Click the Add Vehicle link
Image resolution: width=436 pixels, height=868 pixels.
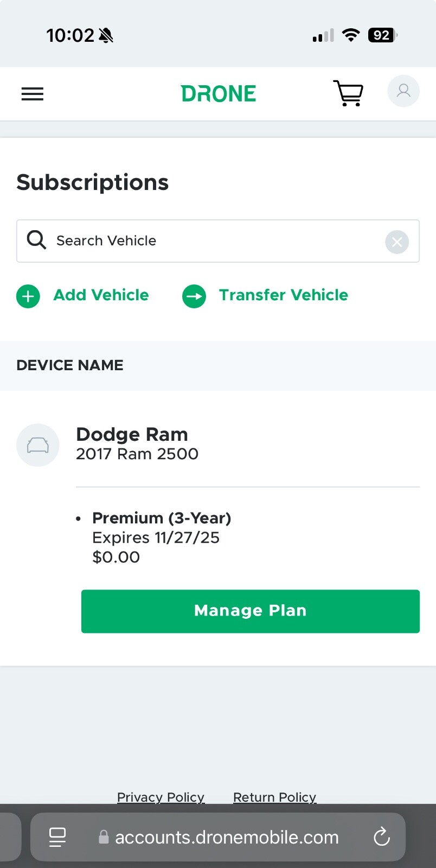click(x=101, y=295)
